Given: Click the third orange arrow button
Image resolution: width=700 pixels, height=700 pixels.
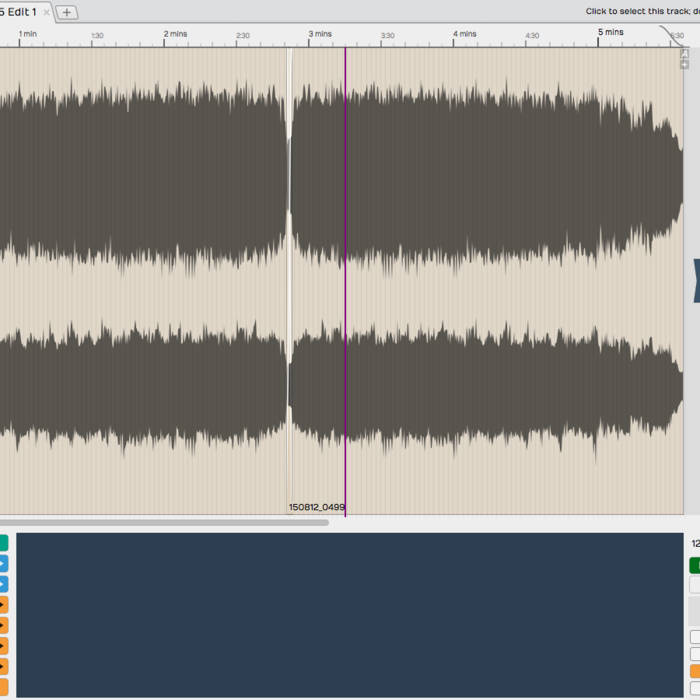Looking at the screenshot, I should coord(3,646).
